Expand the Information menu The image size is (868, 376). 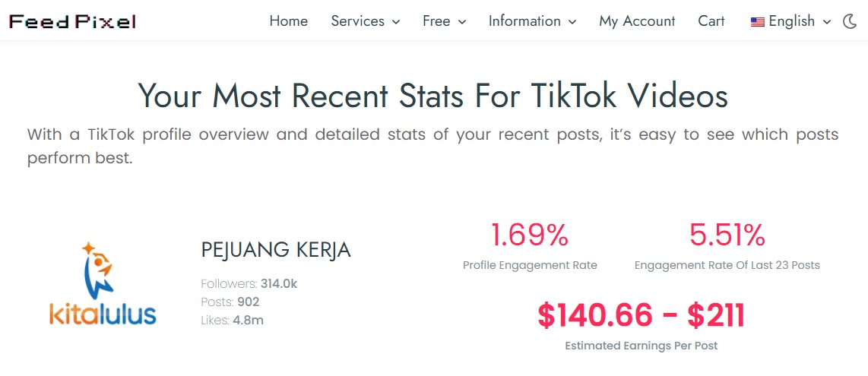coord(532,21)
